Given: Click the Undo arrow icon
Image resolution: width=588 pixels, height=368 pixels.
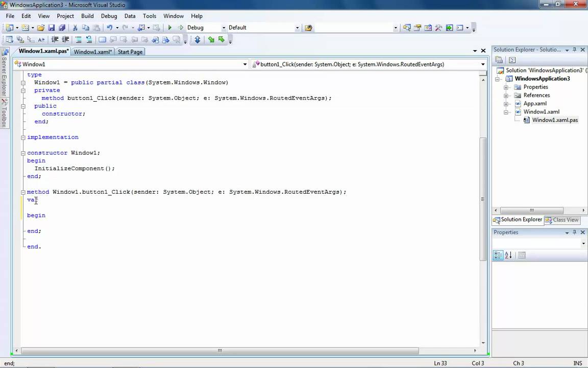Looking at the screenshot, I should 110,28.
